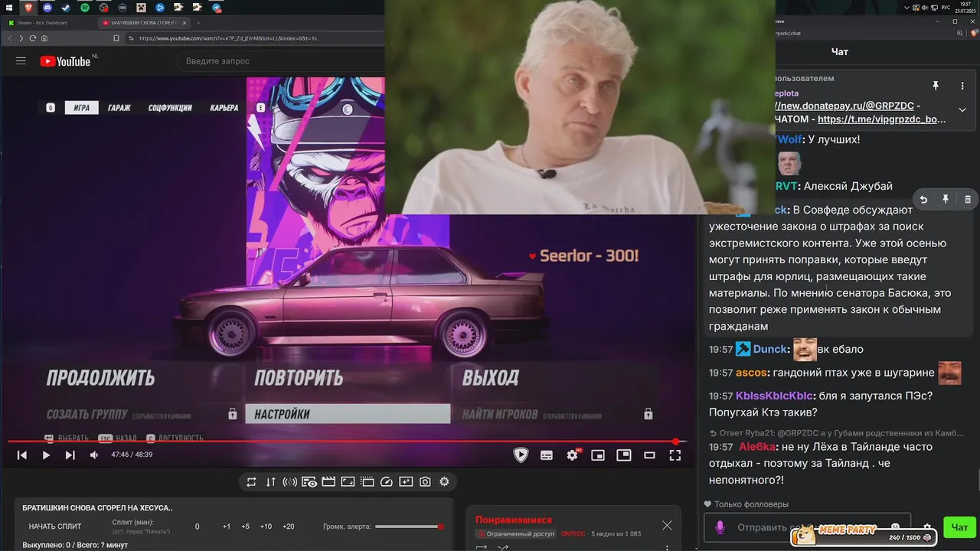Adjust the Громк. алерта volume slider
Screen dimensions: 980x551
click(409, 527)
